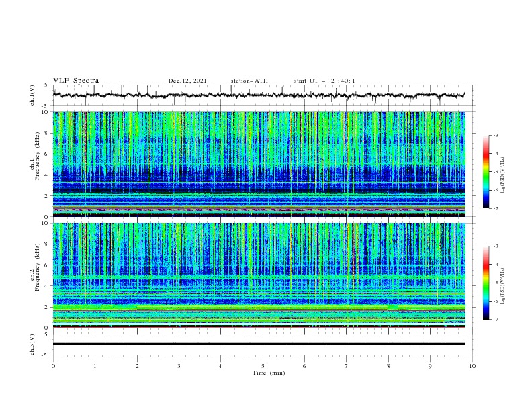Click time axis tick label "0"
This screenshot has height=411, width=532.
(53, 366)
